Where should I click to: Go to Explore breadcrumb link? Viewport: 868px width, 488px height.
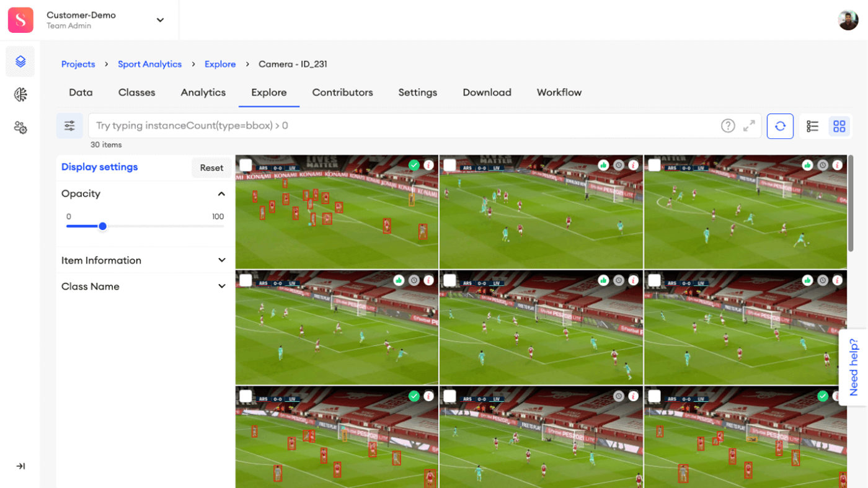coord(220,64)
